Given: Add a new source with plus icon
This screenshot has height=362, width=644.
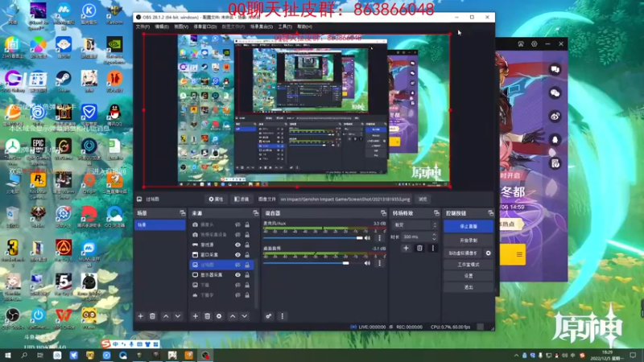Looking at the screenshot, I should click(196, 316).
